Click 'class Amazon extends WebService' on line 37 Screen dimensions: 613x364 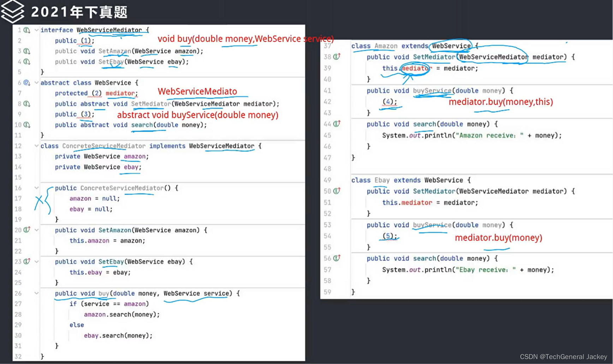click(411, 46)
